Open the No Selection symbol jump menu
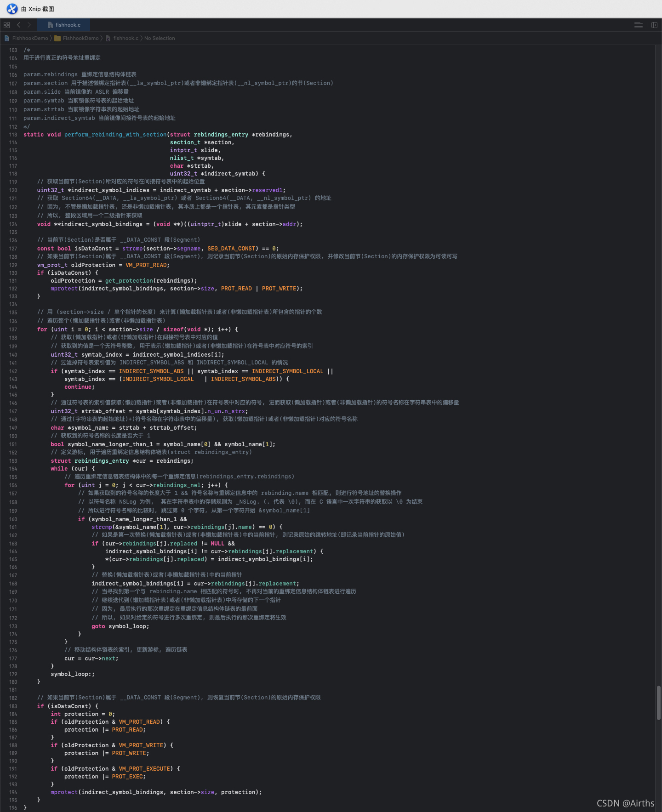 pyautogui.click(x=160, y=38)
